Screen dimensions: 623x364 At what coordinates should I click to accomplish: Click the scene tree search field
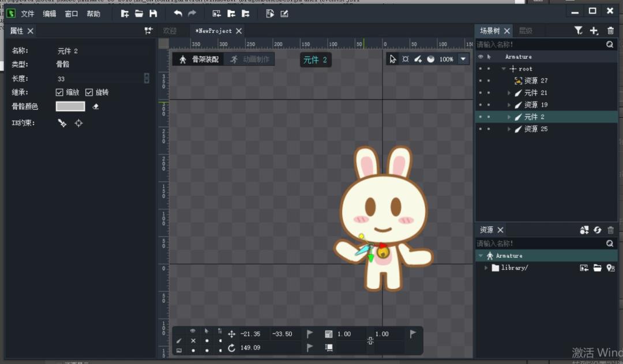pyautogui.click(x=539, y=44)
